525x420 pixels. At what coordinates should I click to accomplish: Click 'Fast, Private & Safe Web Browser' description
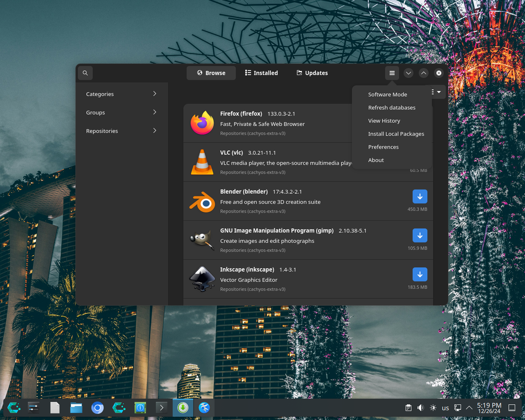pyautogui.click(x=262, y=124)
